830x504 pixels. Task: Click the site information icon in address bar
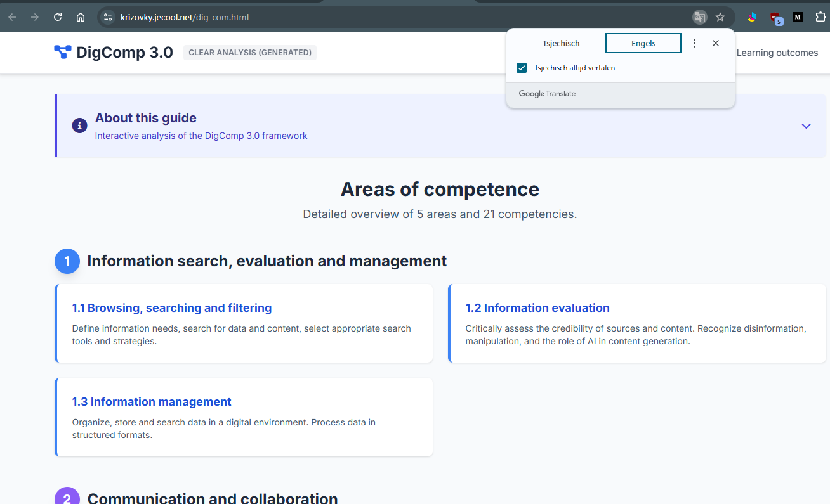[x=108, y=17]
